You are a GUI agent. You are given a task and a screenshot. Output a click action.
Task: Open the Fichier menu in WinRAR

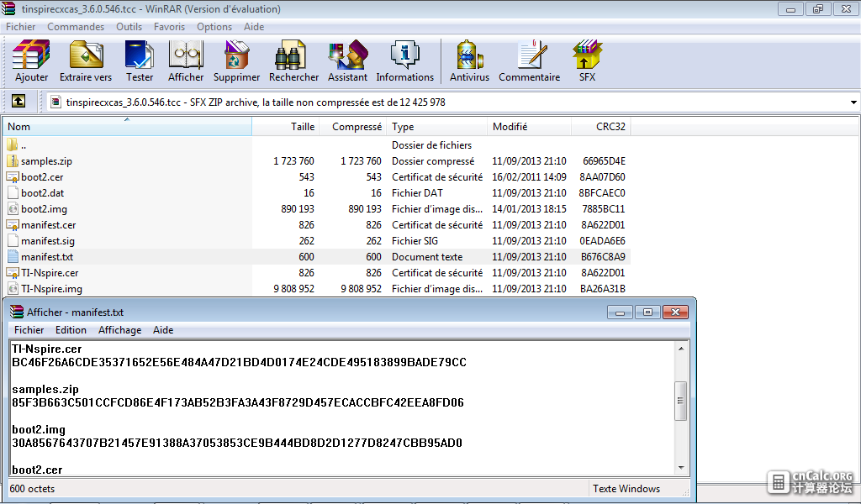tap(21, 26)
